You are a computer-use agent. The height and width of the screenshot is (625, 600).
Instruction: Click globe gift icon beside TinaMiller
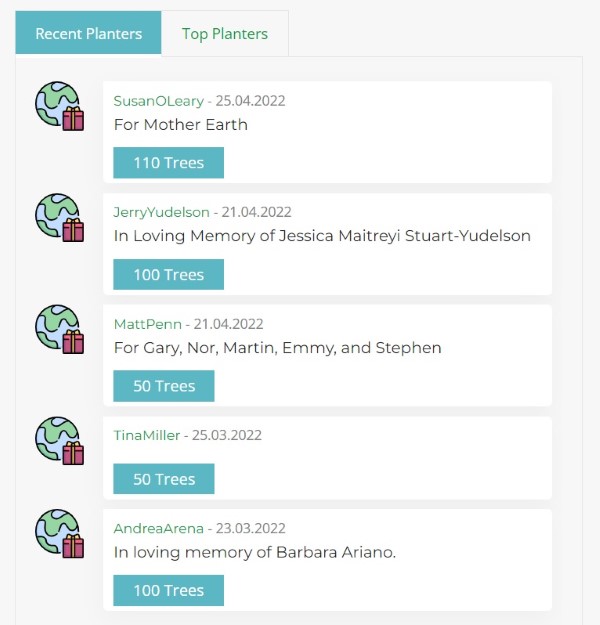pos(60,441)
